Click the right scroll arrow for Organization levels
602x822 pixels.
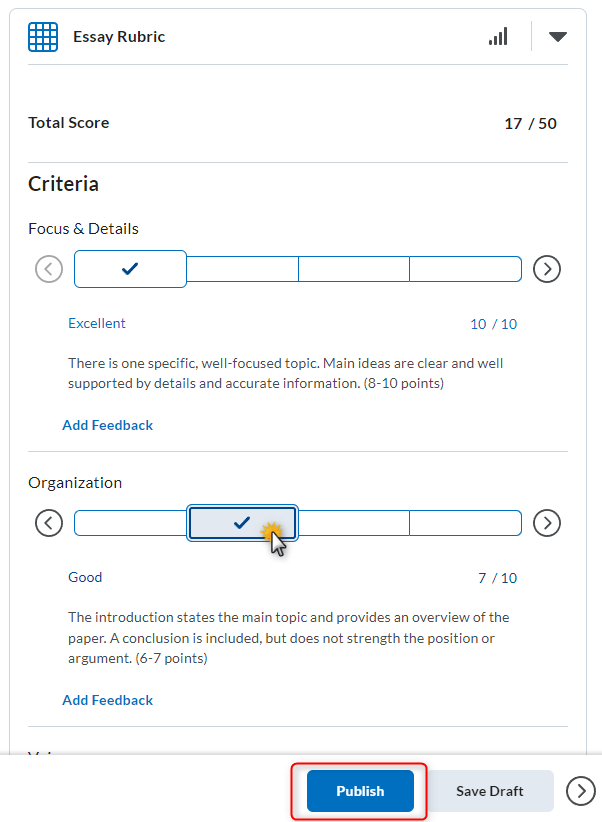[546, 522]
